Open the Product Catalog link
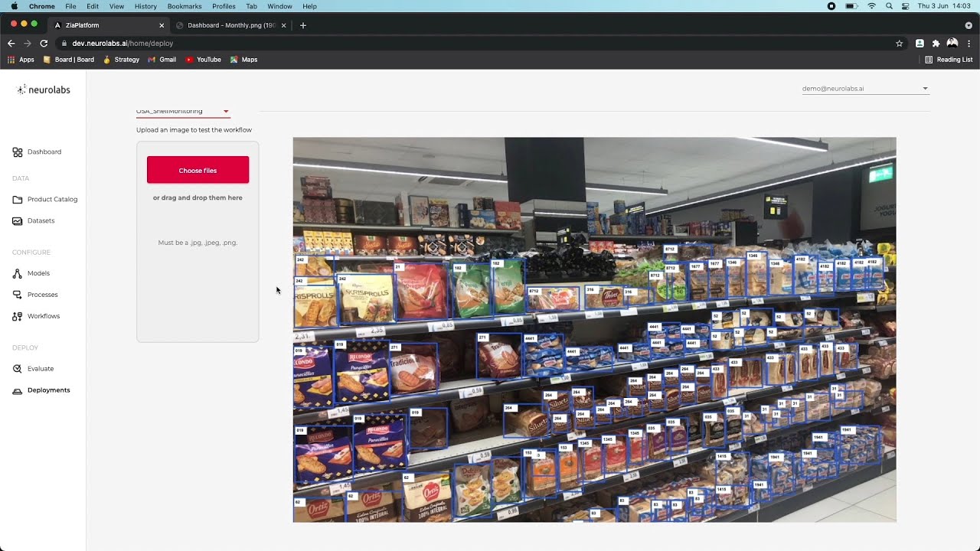The width and height of the screenshot is (980, 551). (x=52, y=200)
